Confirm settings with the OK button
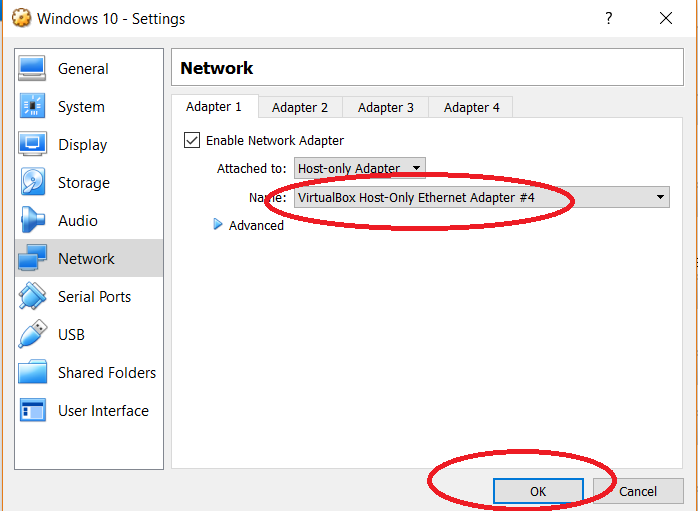This screenshot has width=698, height=511. click(x=538, y=491)
